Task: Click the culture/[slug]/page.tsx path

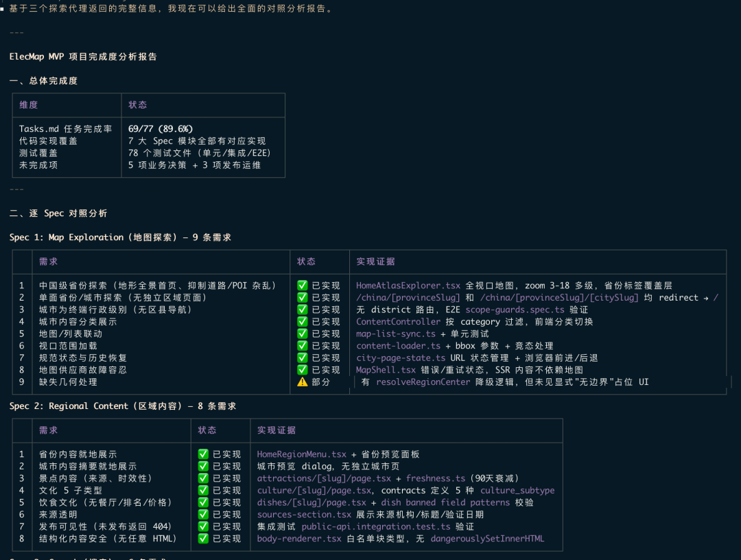Action: point(314,491)
